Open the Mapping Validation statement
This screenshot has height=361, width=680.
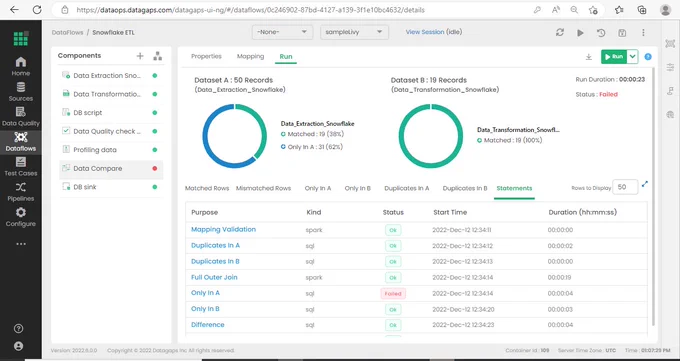coord(223,230)
